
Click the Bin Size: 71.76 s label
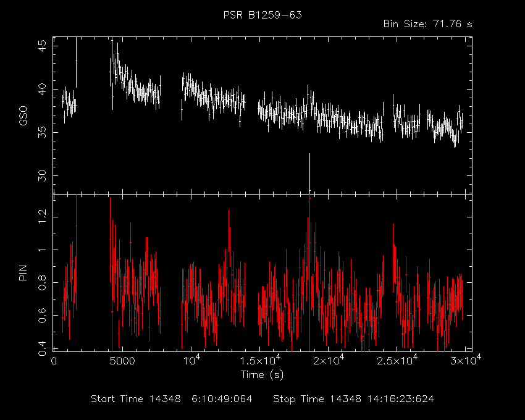pyautogui.click(x=427, y=24)
